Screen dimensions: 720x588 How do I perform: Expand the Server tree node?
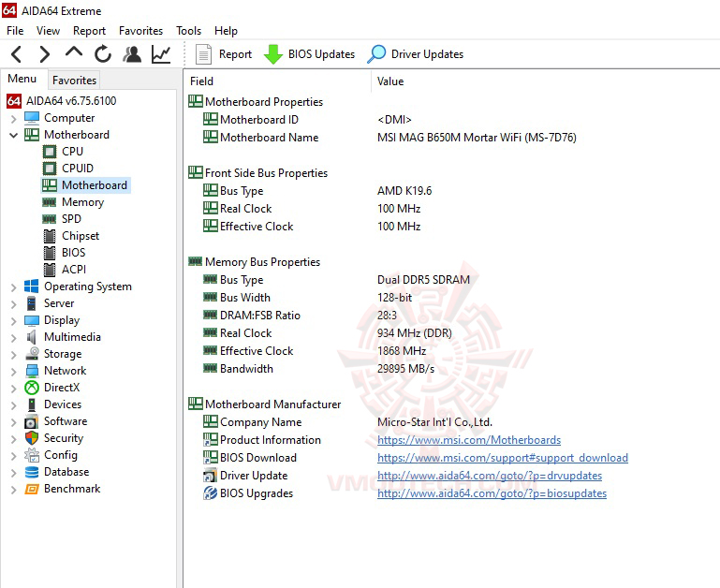tap(14, 303)
